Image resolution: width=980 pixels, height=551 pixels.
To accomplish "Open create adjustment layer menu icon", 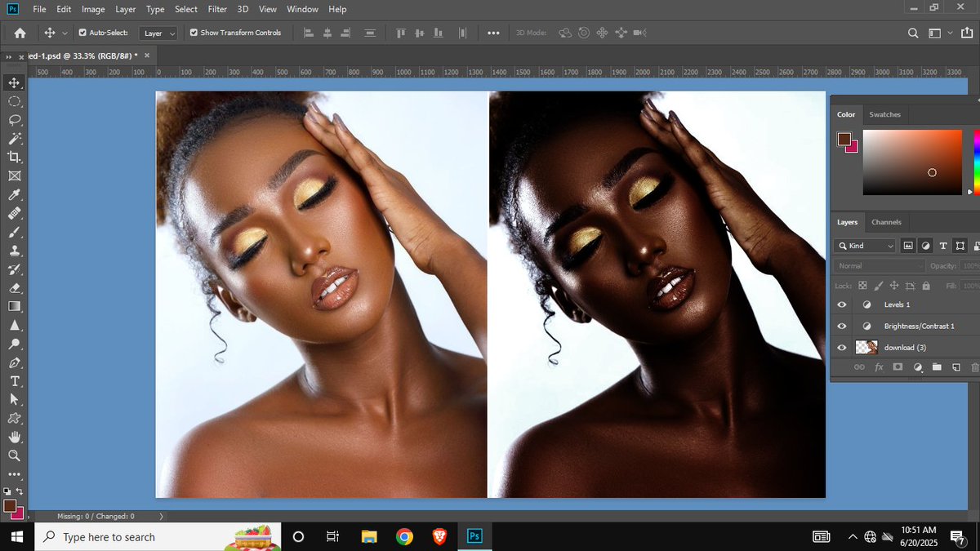I will coord(917,368).
